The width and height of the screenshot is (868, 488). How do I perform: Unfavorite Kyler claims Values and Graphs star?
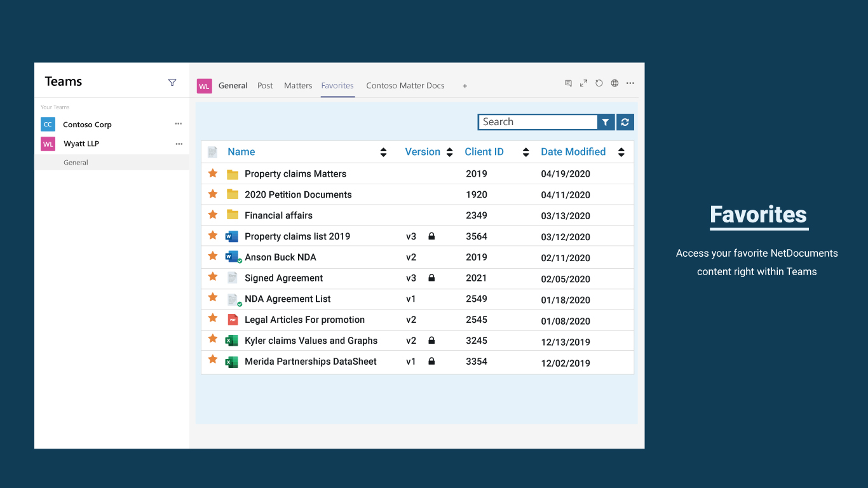(213, 339)
